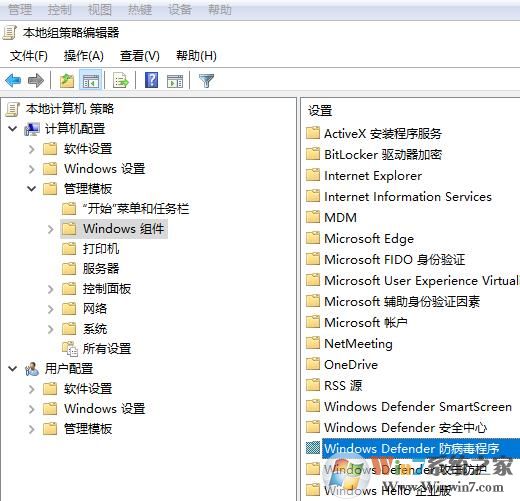Click the Filter funnel toolbar icon

(206, 81)
